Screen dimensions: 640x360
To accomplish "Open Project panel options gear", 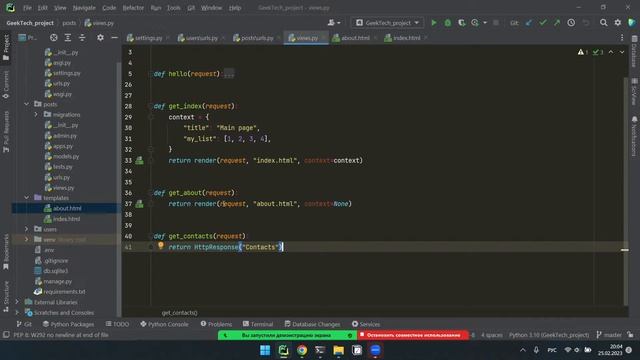I will tap(100, 38).
